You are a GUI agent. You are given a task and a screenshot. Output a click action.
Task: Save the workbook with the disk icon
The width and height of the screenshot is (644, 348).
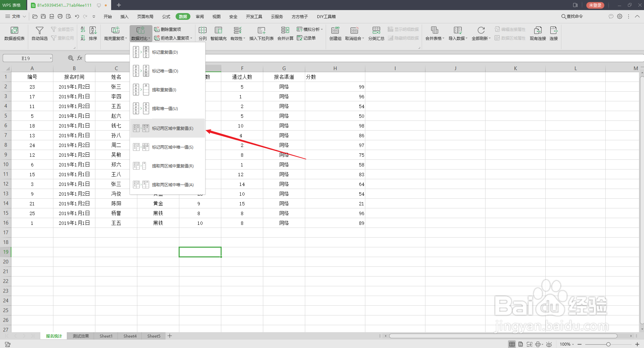[x=43, y=16]
